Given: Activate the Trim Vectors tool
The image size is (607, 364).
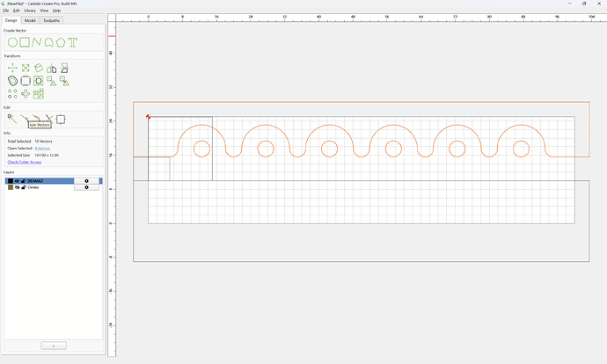Looking at the screenshot, I should point(48,118).
